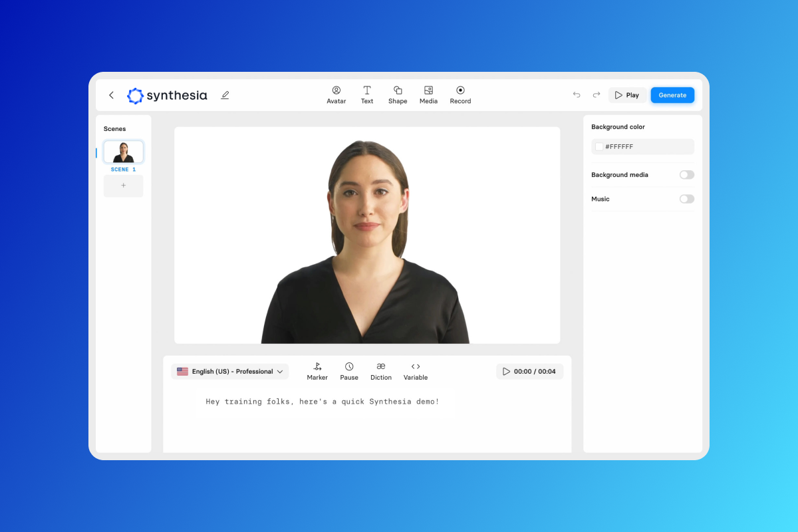Open the #FFFFFF background color swatch
Screen dimensions: 798x532
click(x=599, y=147)
